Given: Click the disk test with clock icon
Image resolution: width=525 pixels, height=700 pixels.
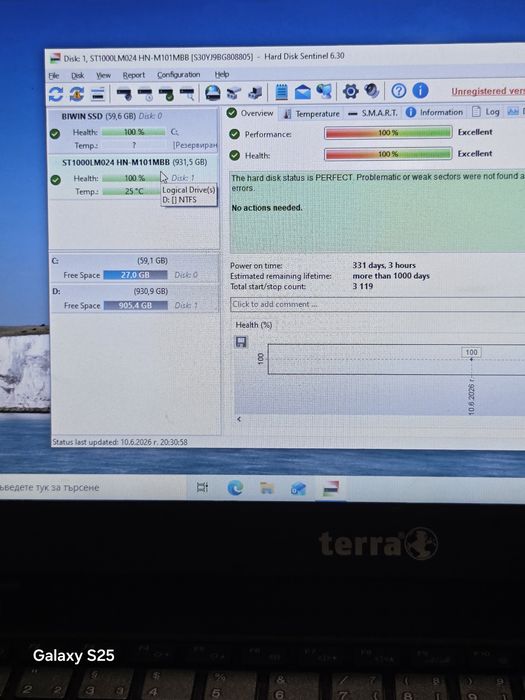Looking at the screenshot, I should click(145, 94).
